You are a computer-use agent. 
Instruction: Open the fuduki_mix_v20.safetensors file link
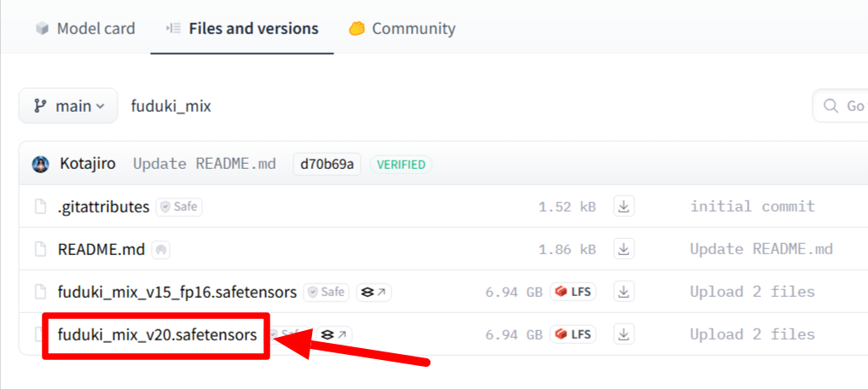[x=157, y=334]
